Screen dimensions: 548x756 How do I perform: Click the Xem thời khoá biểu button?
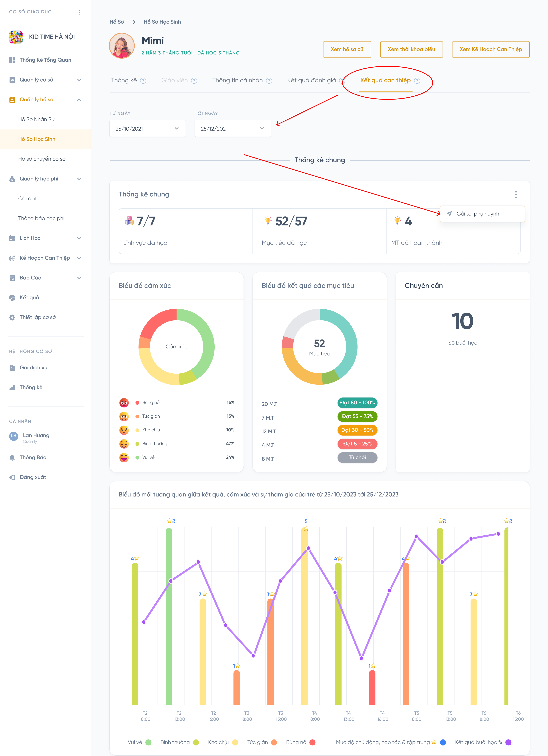click(x=411, y=49)
